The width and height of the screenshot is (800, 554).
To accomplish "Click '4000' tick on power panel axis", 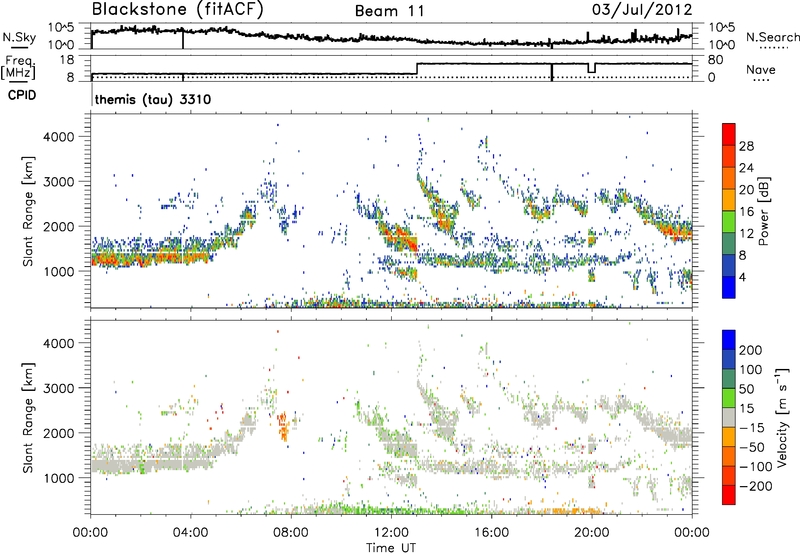I will coord(58,137).
